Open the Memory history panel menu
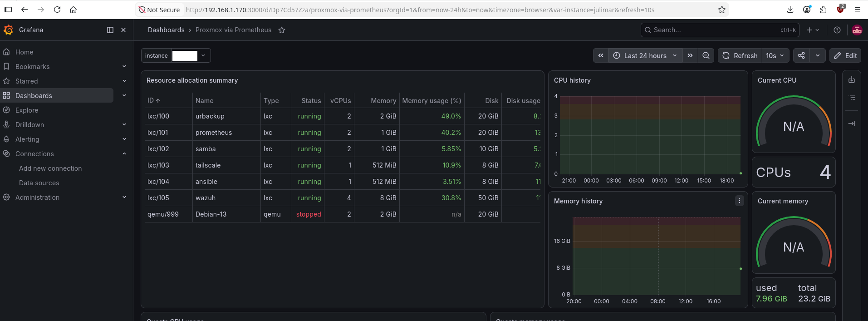This screenshot has width=868, height=321. pos(740,201)
